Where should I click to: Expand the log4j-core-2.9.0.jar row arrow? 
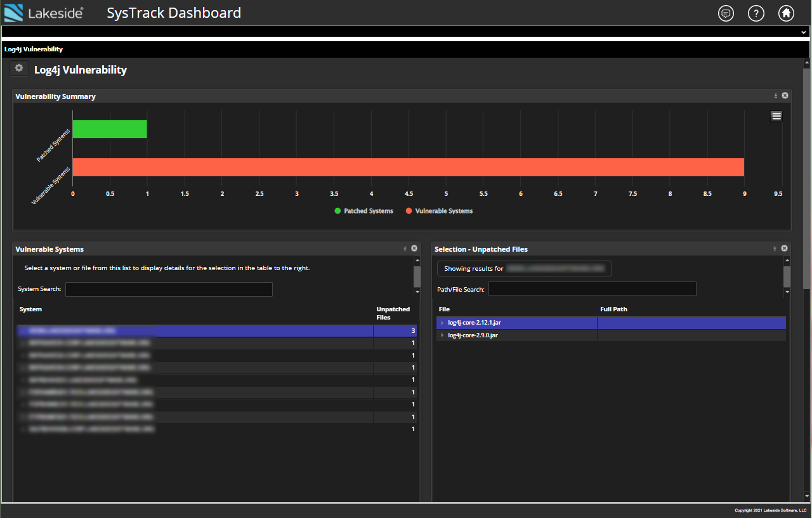(x=442, y=335)
